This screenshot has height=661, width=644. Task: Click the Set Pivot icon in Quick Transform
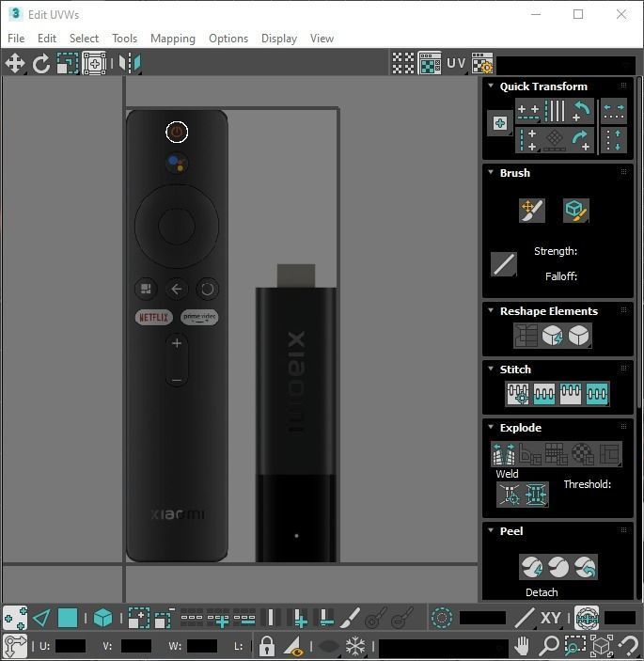coord(500,123)
